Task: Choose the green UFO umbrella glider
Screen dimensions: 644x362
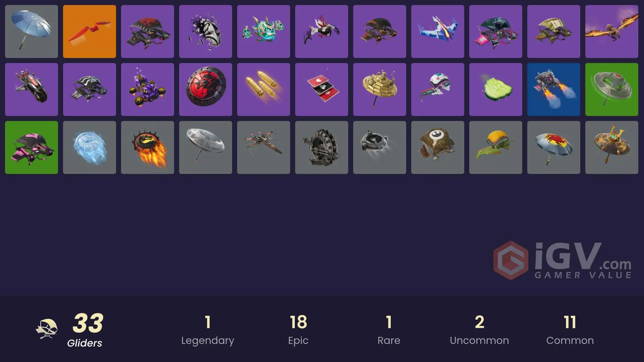Action: (x=612, y=89)
